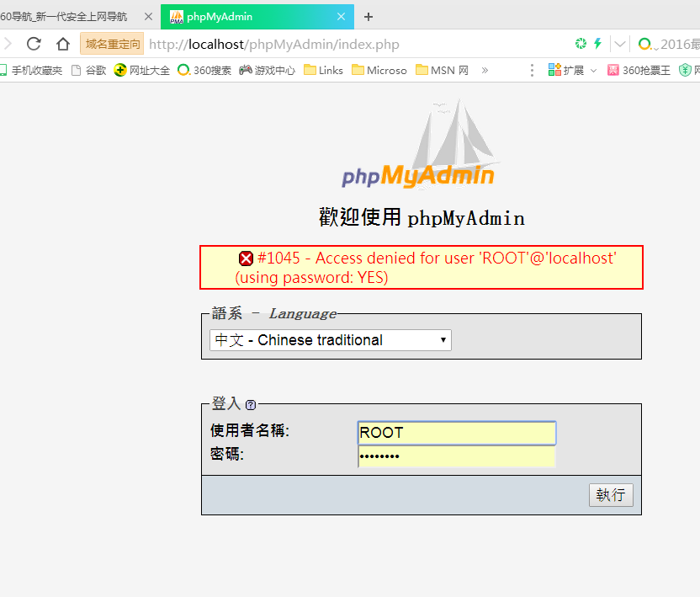Image resolution: width=700 pixels, height=597 pixels.
Task: Open the Chinese traditional language dropdown
Action: tap(331, 340)
